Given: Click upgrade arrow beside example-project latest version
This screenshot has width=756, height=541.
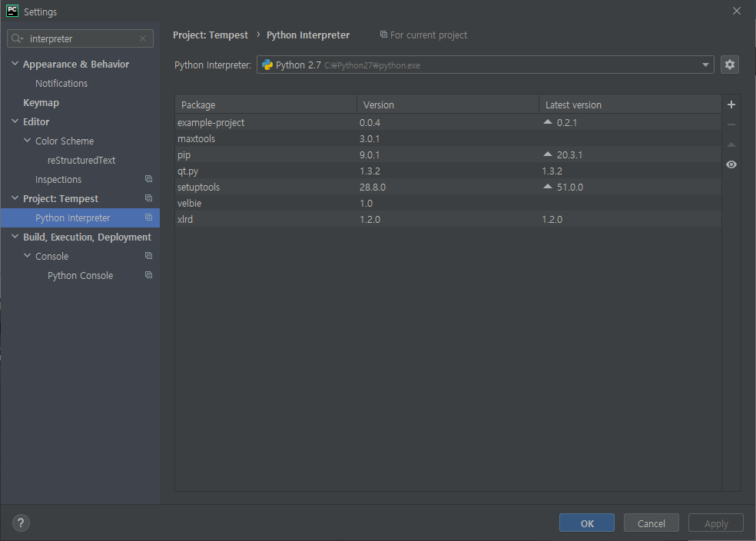Looking at the screenshot, I should click(547, 122).
